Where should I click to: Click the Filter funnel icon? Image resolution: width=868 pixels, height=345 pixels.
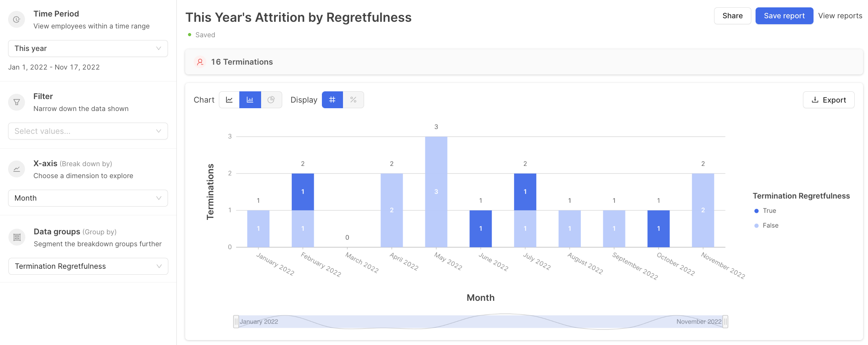click(17, 102)
